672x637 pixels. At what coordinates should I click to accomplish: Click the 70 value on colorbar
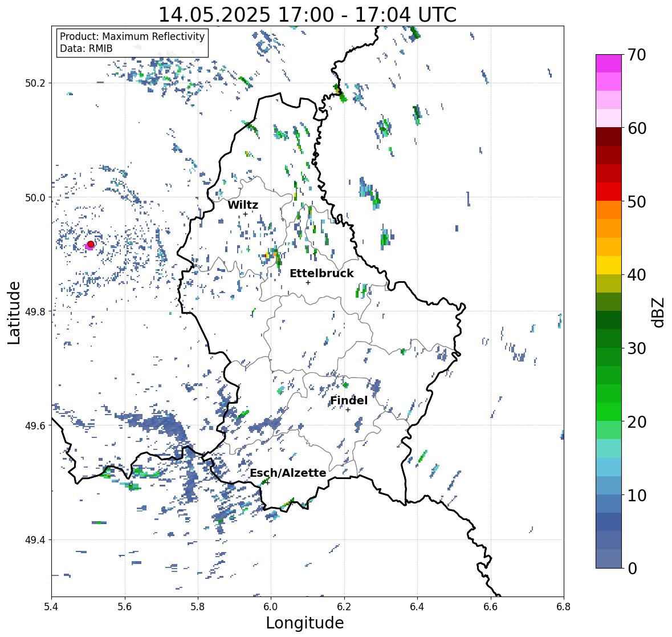click(x=637, y=55)
